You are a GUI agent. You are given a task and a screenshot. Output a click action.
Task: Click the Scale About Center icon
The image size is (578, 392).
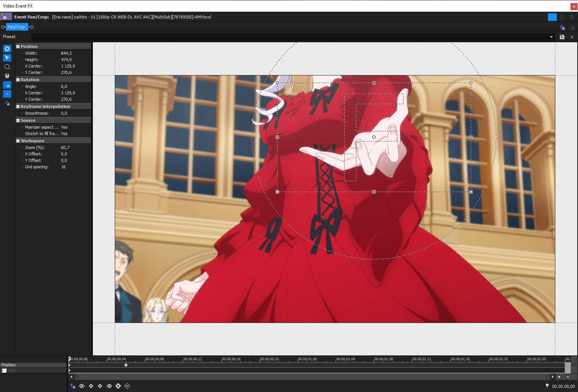coord(7,94)
